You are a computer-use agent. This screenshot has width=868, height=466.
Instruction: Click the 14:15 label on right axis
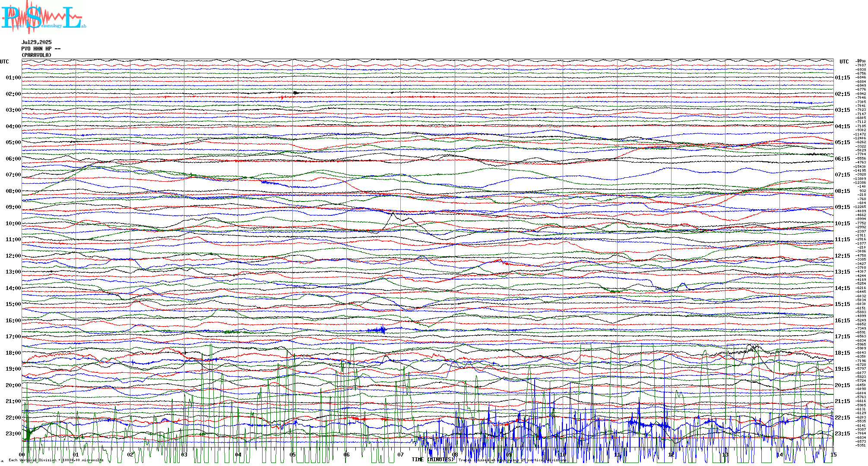(843, 288)
